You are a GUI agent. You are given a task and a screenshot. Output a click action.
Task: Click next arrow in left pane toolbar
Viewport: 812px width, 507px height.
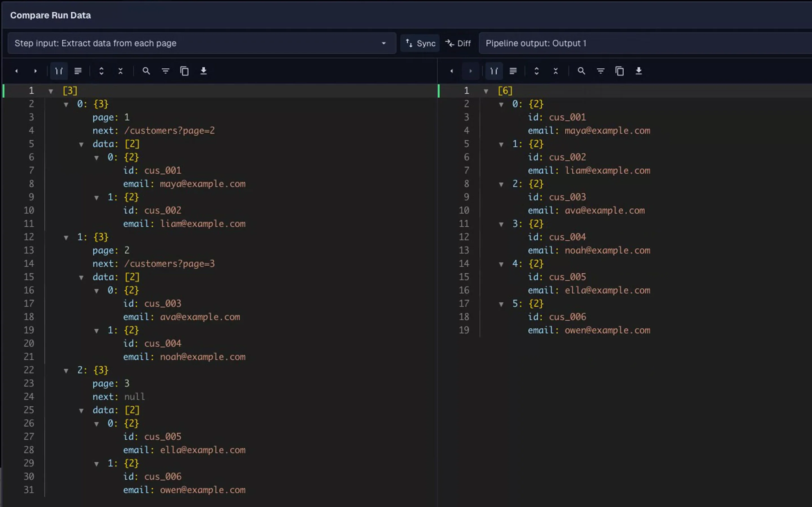tap(35, 71)
